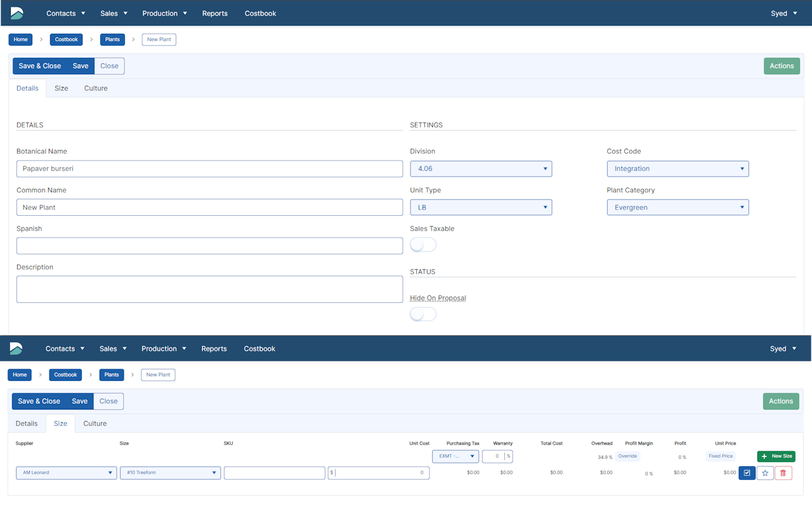Click into the Botanical Name field

point(209,169)
